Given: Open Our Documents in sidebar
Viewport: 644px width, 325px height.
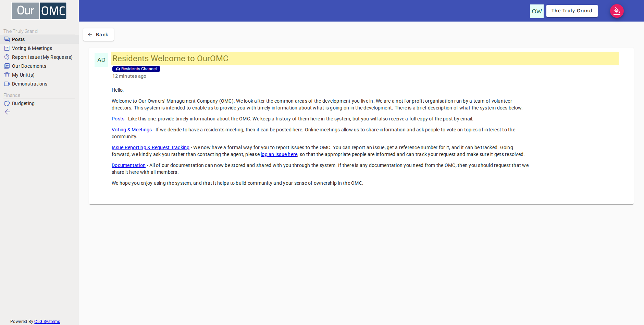Looking at the screenshot, I should pyautogui.click(x=39, y=66).
